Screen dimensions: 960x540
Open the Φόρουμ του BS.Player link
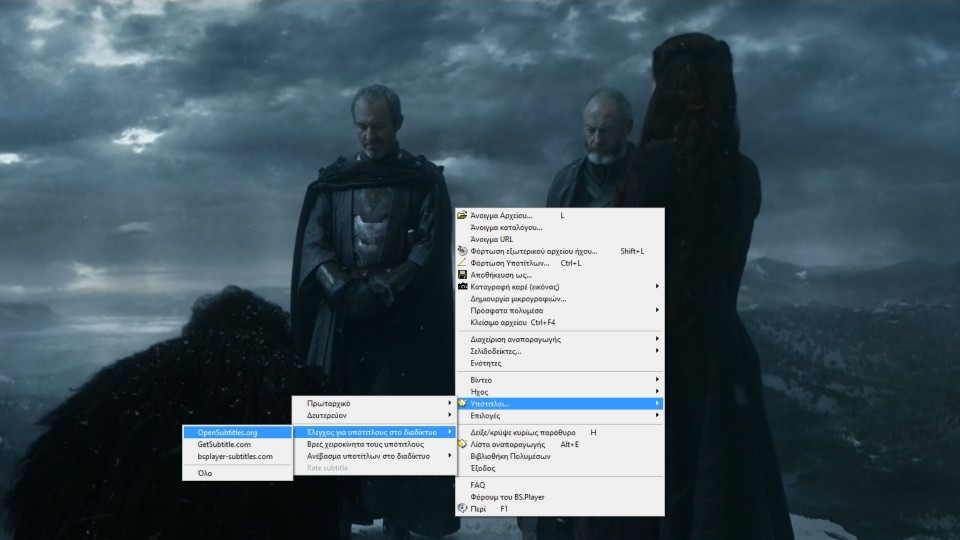(507, 496)
